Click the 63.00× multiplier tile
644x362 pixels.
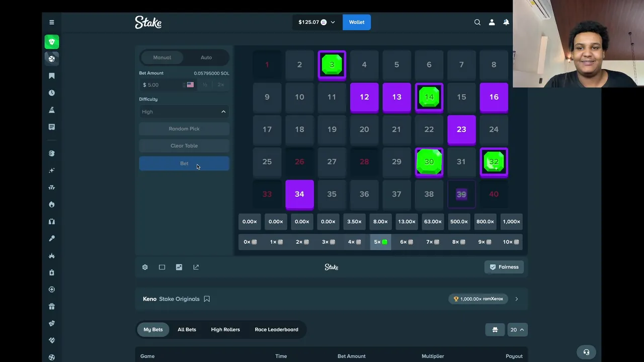pyautogui.click(x=433, y=222)
